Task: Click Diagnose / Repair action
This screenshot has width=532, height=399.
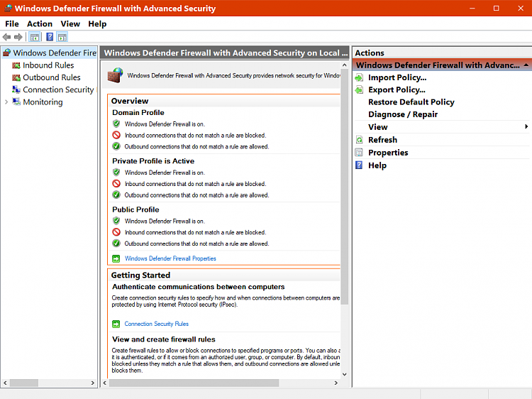Action: pos(403,114)
